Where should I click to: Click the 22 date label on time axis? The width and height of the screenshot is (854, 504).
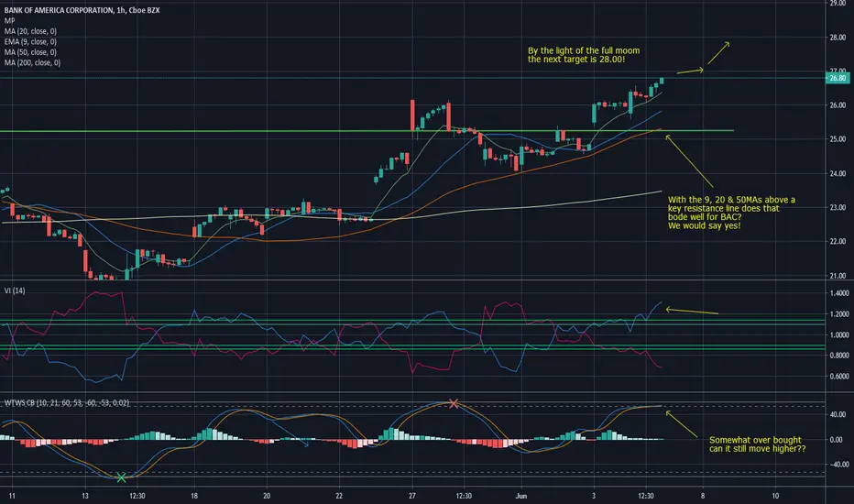coord(339,496)
